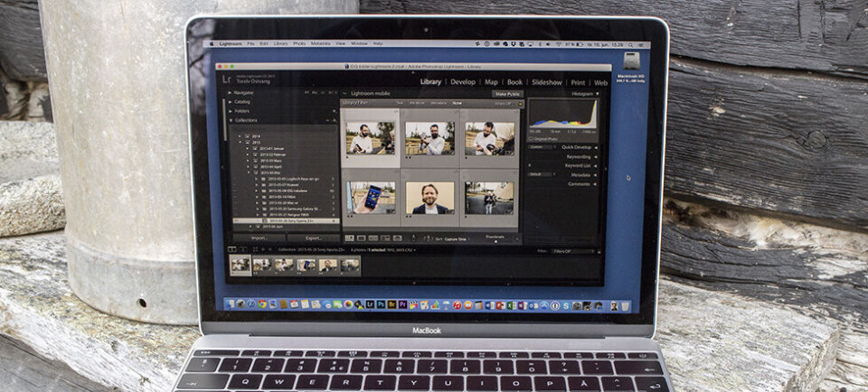Select the Painter spray can tool
This screenshot has width=868, height=392.
point(413,238)
